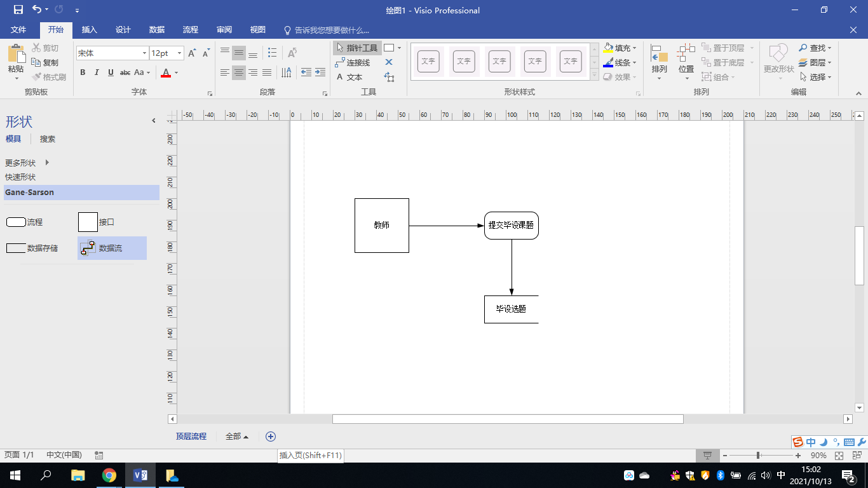Expand the 12pt font size dropdown
The width and height of the screenshot is (868, 488).
(180, 53)
